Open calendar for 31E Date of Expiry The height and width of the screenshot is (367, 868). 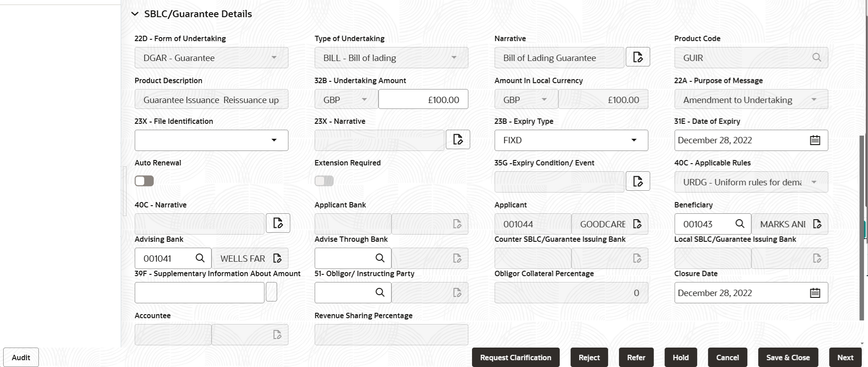pos(815,140)
